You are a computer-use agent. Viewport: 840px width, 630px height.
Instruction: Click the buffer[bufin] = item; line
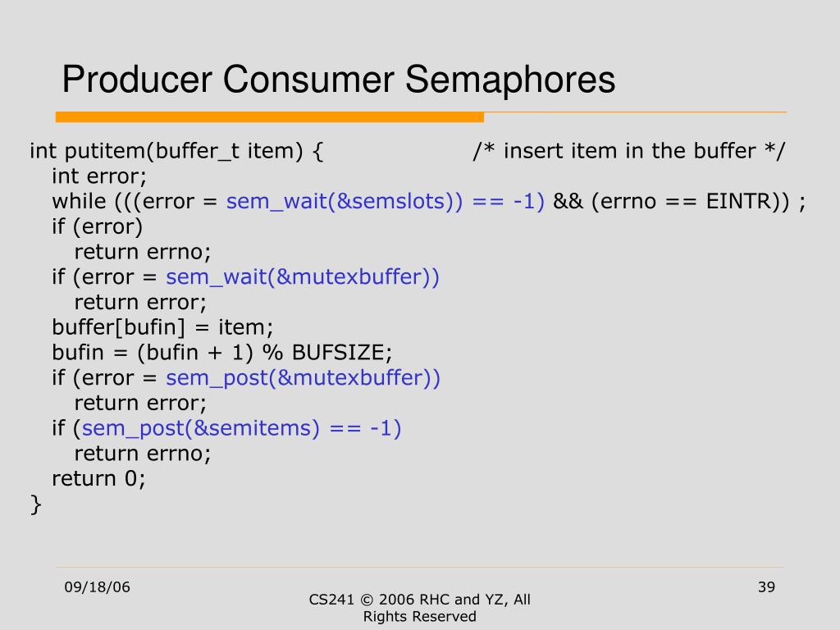point(162,328)
